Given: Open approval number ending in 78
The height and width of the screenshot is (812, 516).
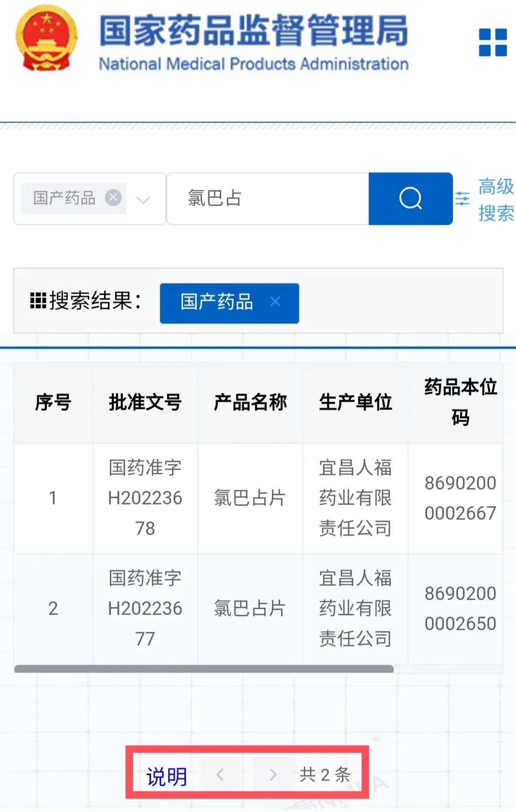Looking at the screenshot, I should click(145, 498).
